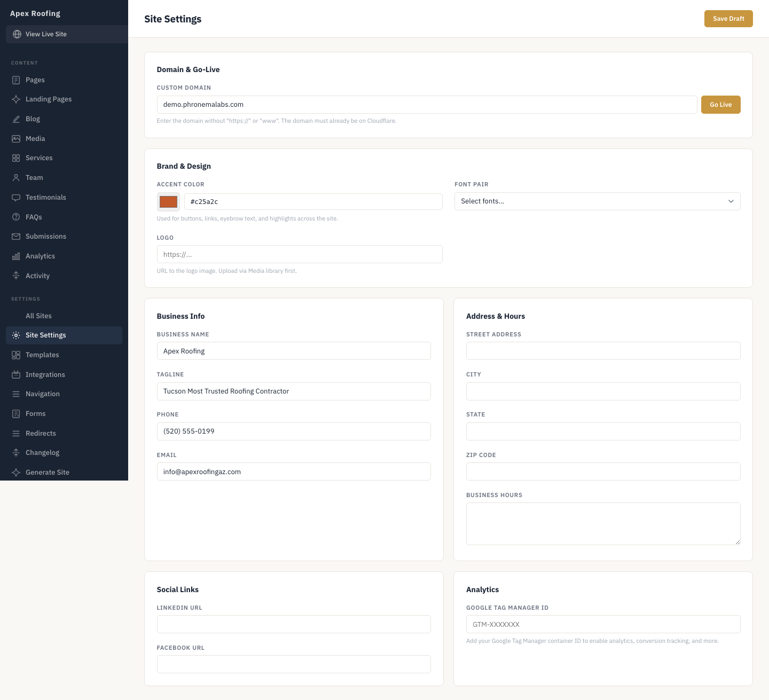Click the Pages document icon
Image resolution: width=769 pixels, height=700 pixels.
click(x=16, y=80)
